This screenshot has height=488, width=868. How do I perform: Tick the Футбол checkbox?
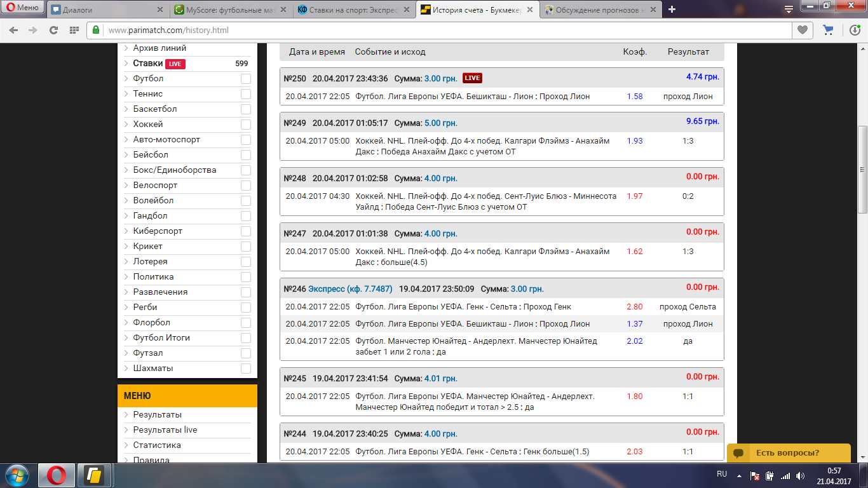(x=246, y=79)
